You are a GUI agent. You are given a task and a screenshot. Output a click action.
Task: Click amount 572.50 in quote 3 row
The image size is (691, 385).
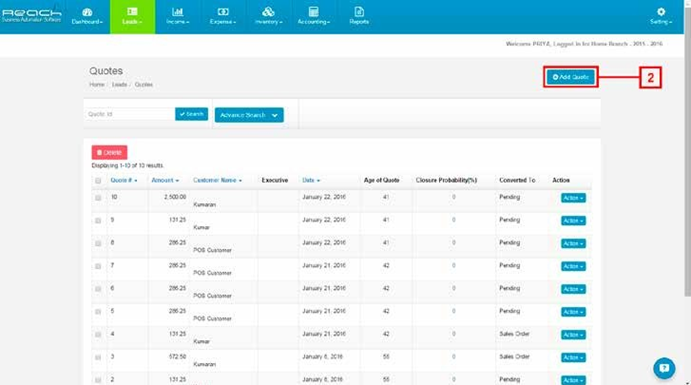[x=177, y=357]
